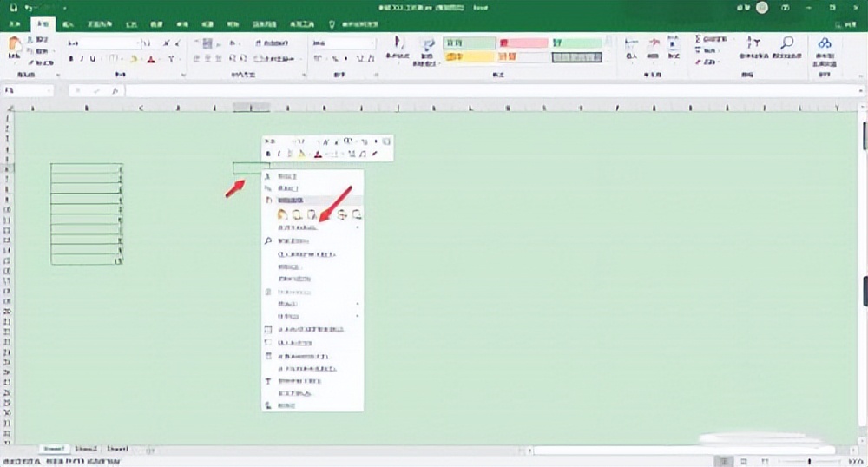Image resolution: width=868 pixels, height=467 pixels.
Task: Apply the yellow Neutral cell style swatch
Action: [x=469, y=56]
